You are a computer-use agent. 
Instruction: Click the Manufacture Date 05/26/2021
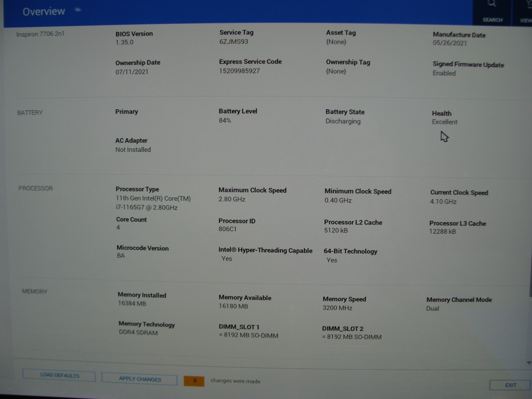click(x=450, y=43)
